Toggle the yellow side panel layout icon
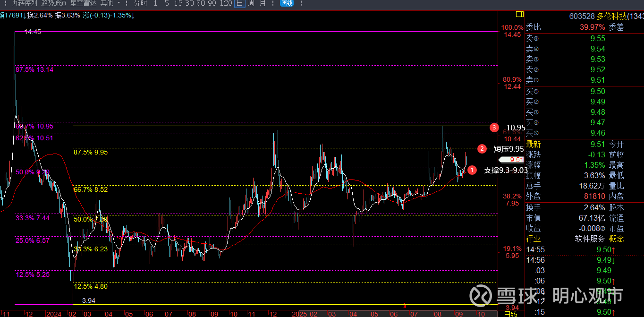This screenshot has height=317, width=644. point(520,14)
